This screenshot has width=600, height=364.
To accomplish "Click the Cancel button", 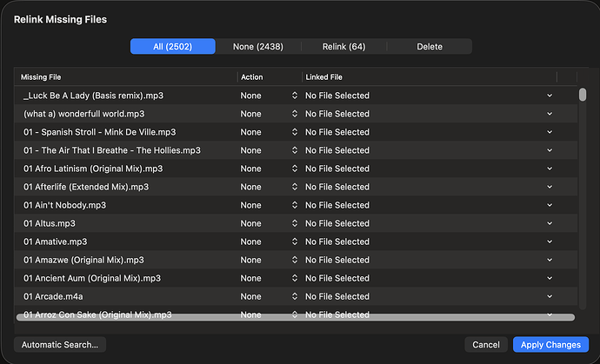I will tap(486, 345).
